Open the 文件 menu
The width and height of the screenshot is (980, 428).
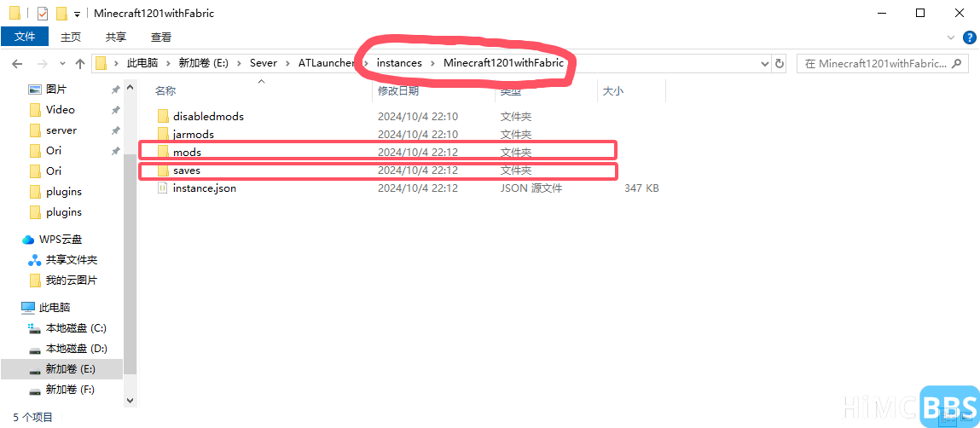coord(25,37)
